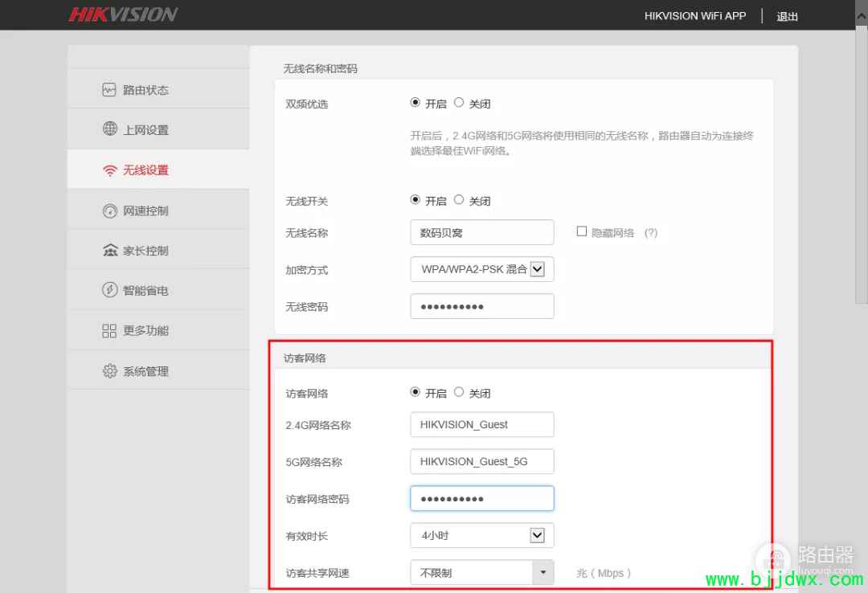Click the 双频优选 label
Viewport: 868px width, 593px height.
[x=307, y=104]
